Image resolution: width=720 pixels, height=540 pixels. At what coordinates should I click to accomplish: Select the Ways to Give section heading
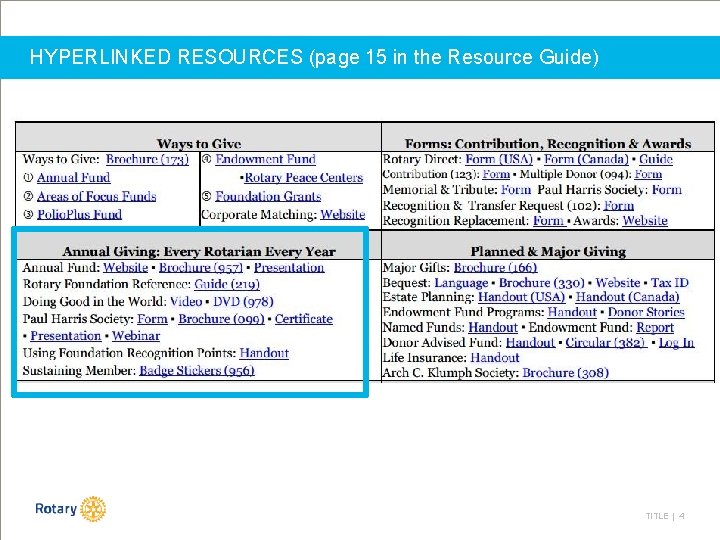199,144
